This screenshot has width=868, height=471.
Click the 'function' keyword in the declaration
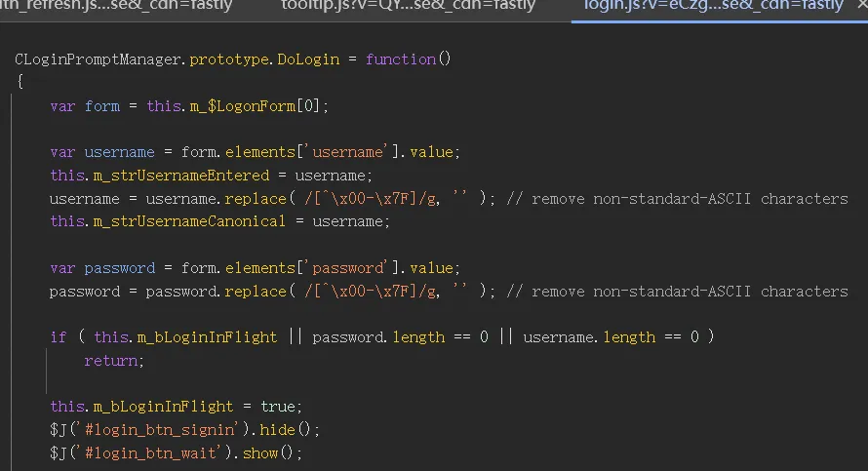tap(400, 59)
